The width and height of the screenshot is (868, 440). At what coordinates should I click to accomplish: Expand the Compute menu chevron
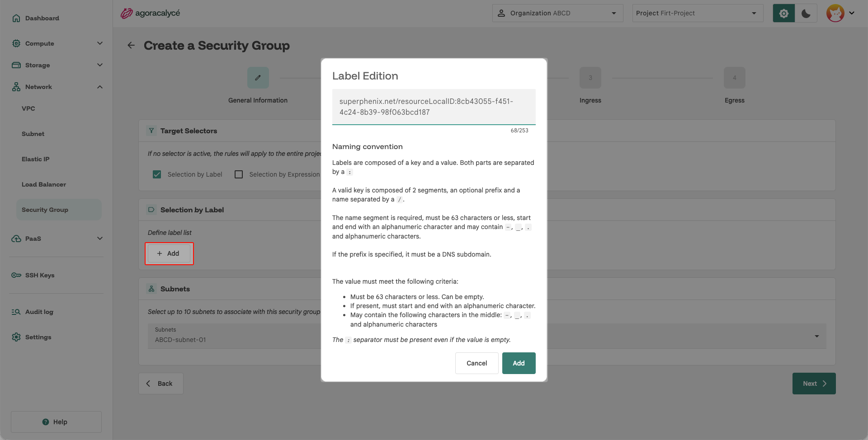[x=100, y=43]
